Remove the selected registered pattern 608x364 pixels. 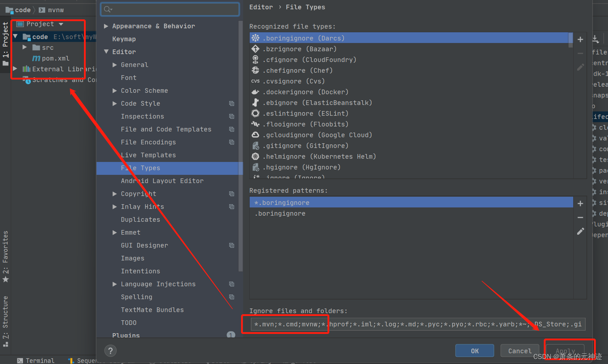coord(580,217)
